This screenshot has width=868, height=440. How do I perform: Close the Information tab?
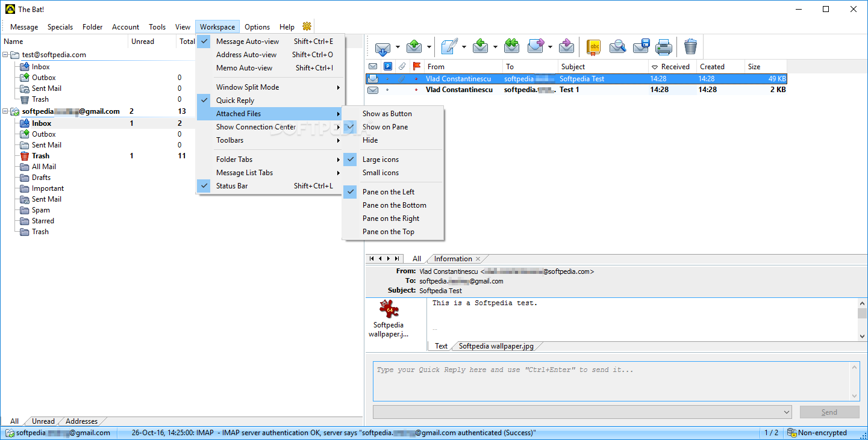point(478,259)
